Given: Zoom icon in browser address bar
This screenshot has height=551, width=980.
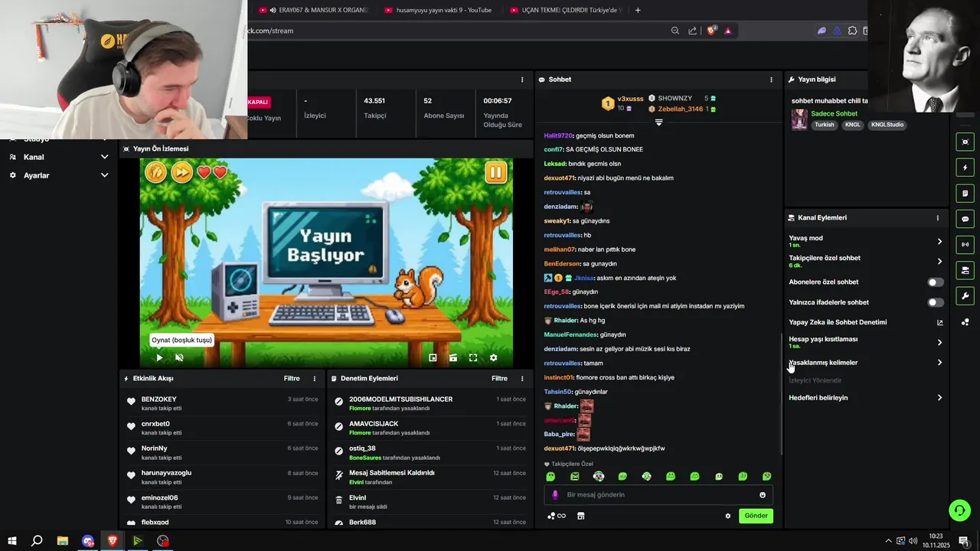Looking at the screenshot, I should point(675,31).
